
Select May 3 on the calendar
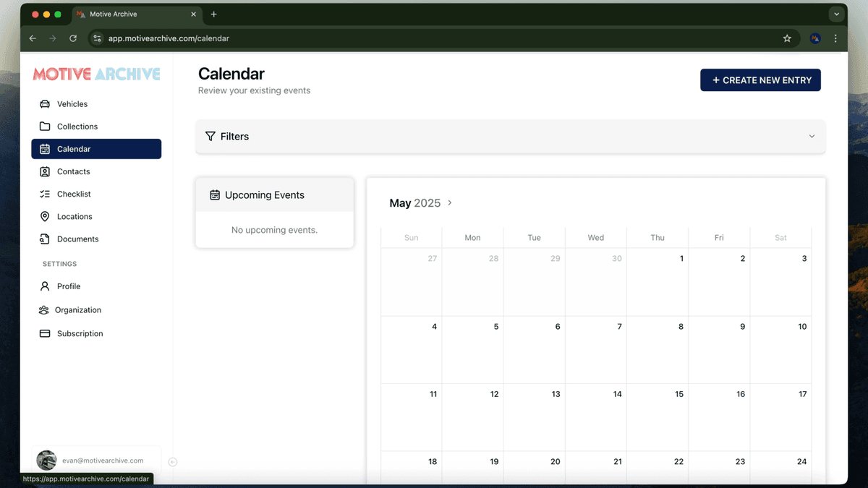tap(780, 282)
